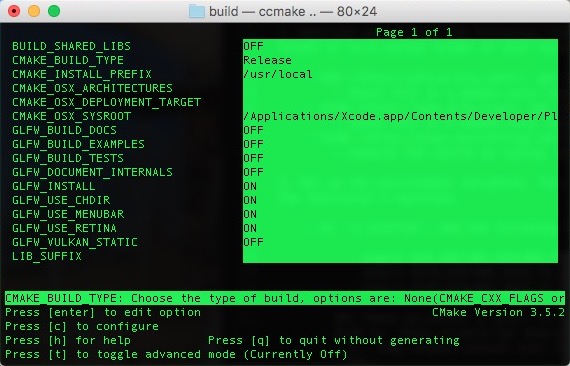Select the /usr/local install prefix value
Screen dimensions: 570x366
(278, 74)
